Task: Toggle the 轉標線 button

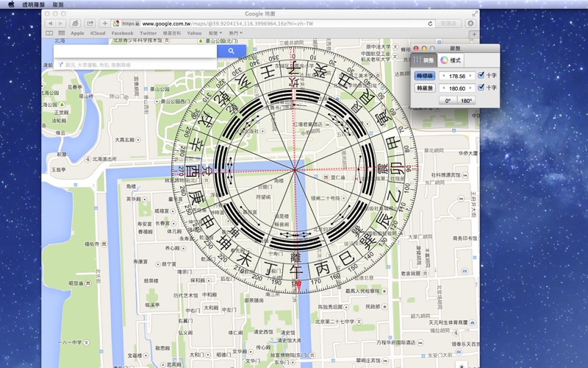Action: tap(426, 74)
